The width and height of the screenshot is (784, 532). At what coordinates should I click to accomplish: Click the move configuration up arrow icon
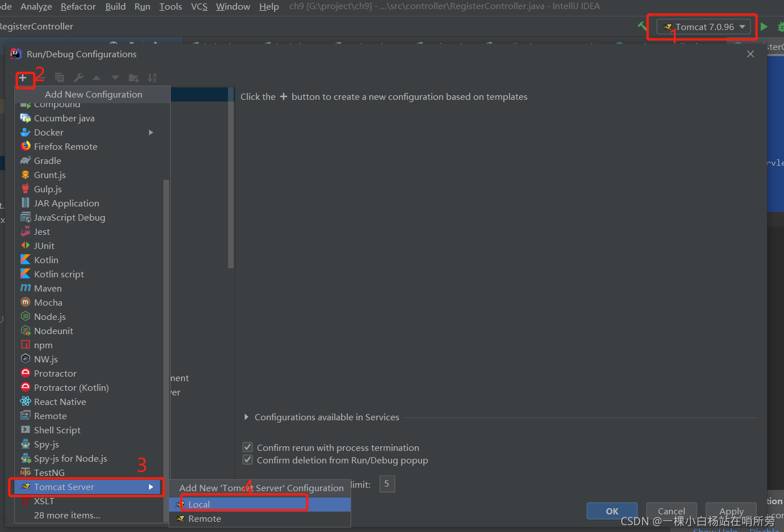(x=96, y=78)
